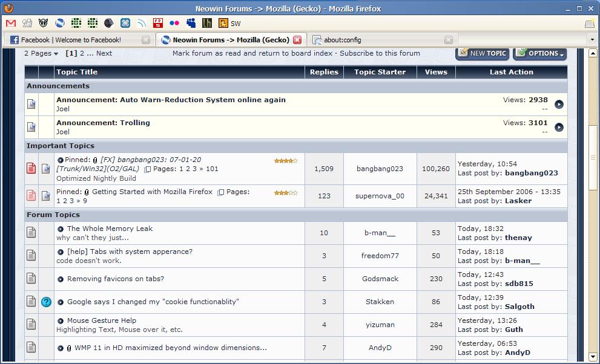Viewport: 600px width, 364px height.
Task: Switch to the about:config tab
Action: 342,40
